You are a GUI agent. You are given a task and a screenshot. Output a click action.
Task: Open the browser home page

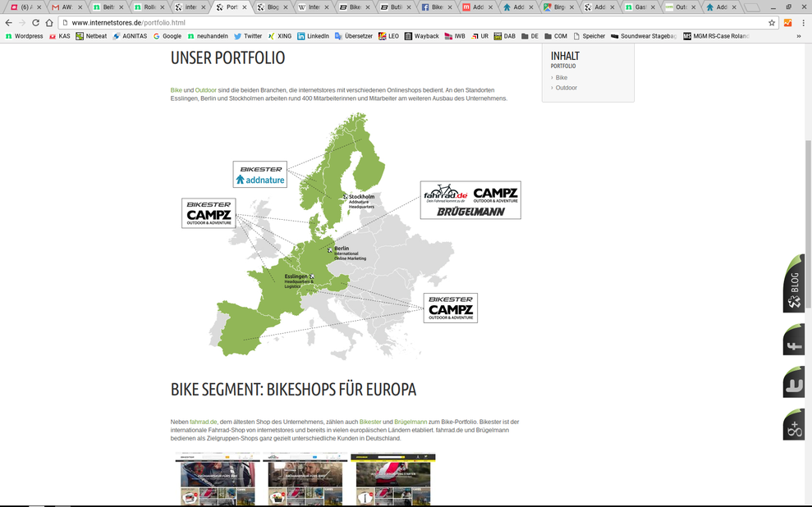point(49,23)
